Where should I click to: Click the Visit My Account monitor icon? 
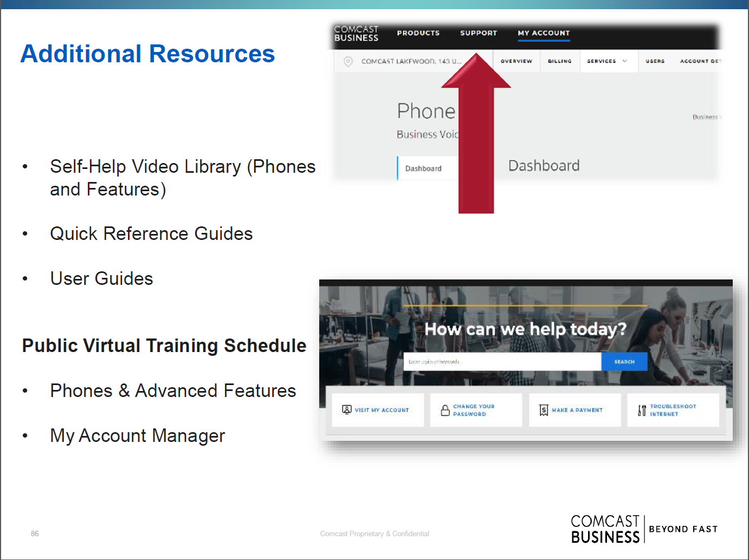347,409
